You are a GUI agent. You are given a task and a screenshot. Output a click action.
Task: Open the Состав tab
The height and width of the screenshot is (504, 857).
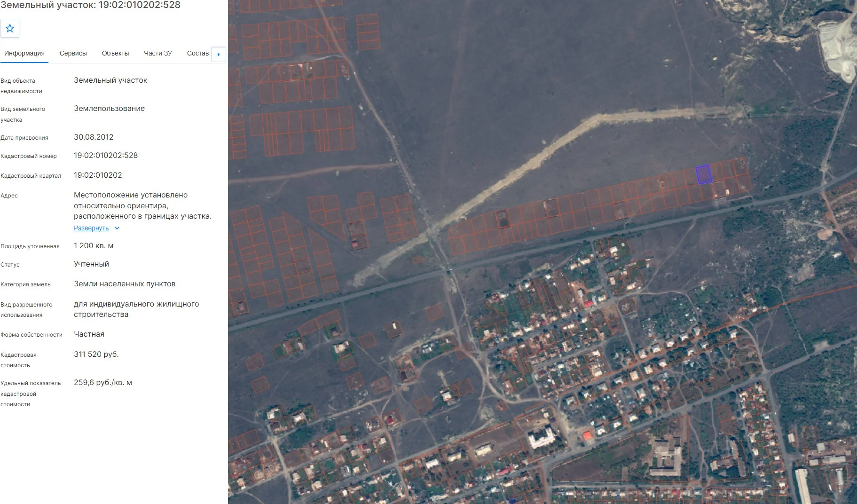197,53
